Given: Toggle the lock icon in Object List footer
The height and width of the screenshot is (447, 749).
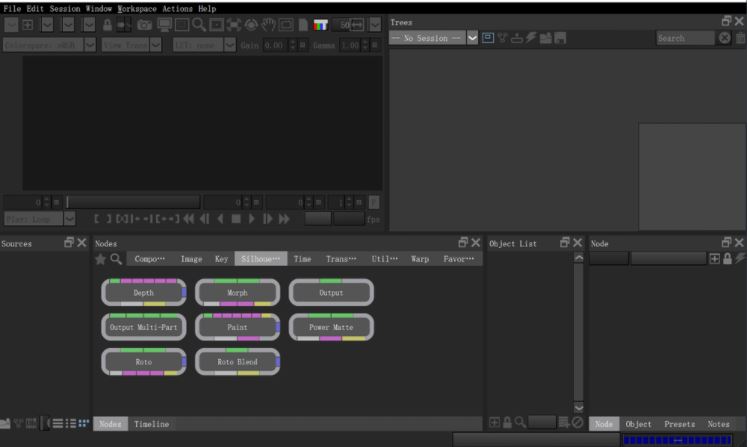Looking at the screenshot, I should [508, 424].
